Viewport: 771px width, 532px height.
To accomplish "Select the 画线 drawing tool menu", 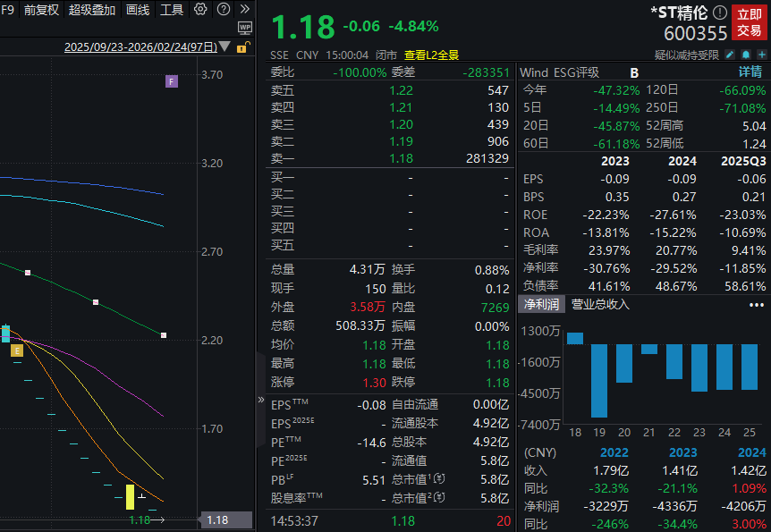I will tap(138, 10).
